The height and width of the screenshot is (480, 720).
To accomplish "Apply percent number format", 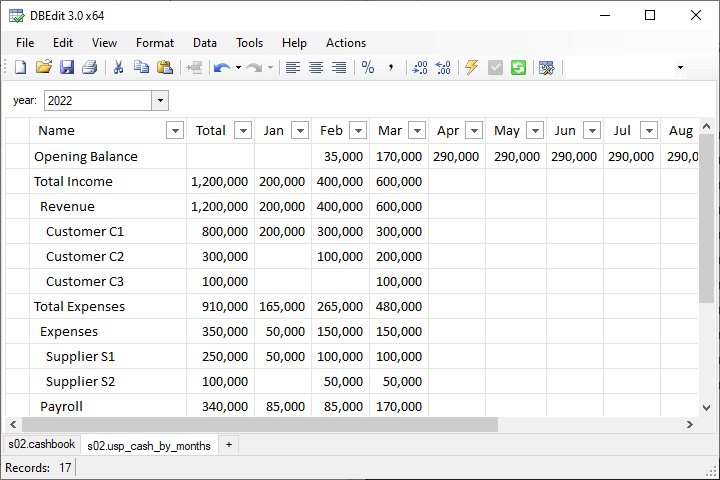I will (x=368, y=68).
